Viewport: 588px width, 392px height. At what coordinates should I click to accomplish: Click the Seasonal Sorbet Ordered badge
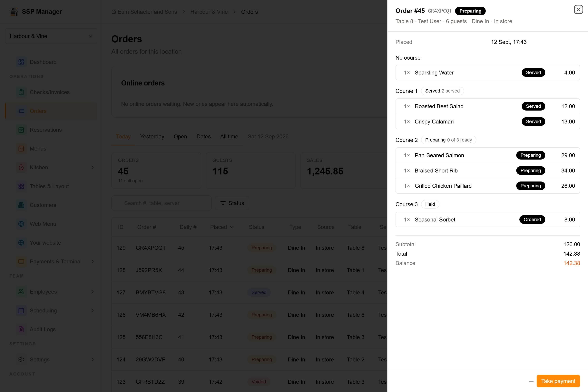[532, 220]
